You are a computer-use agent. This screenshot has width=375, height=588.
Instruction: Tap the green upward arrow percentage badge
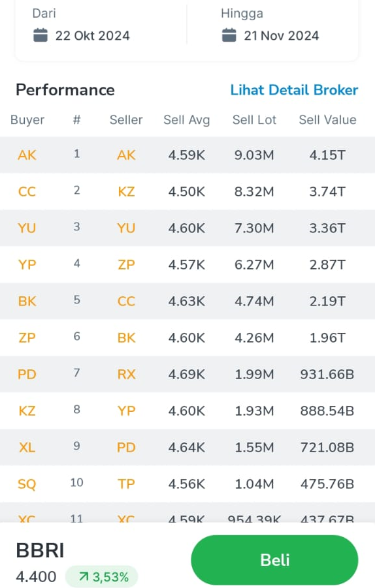[x=102, y=577]
